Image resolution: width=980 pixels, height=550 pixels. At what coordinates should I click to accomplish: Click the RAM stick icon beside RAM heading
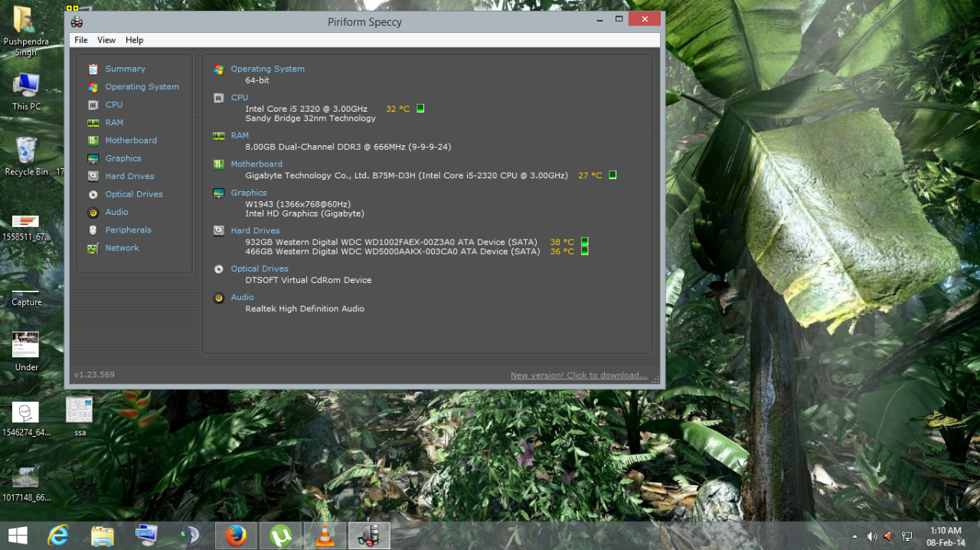[218, 135]
